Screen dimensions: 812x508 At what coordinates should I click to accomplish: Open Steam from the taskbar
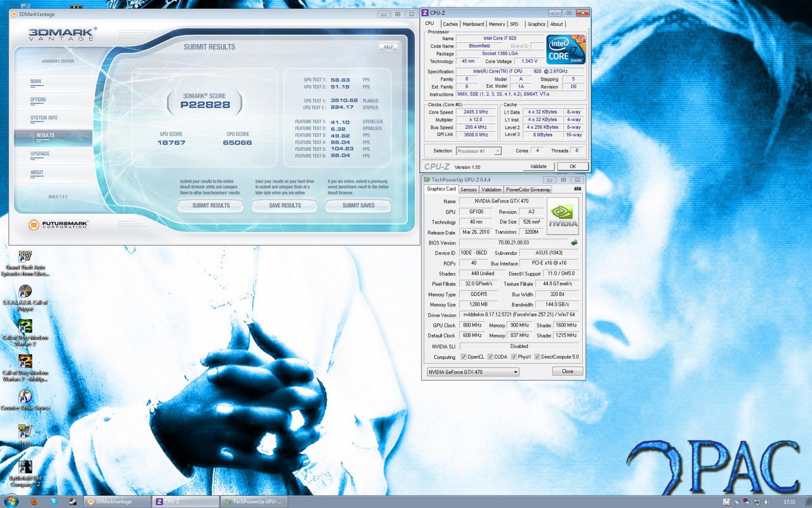click(x=73, y=501)
